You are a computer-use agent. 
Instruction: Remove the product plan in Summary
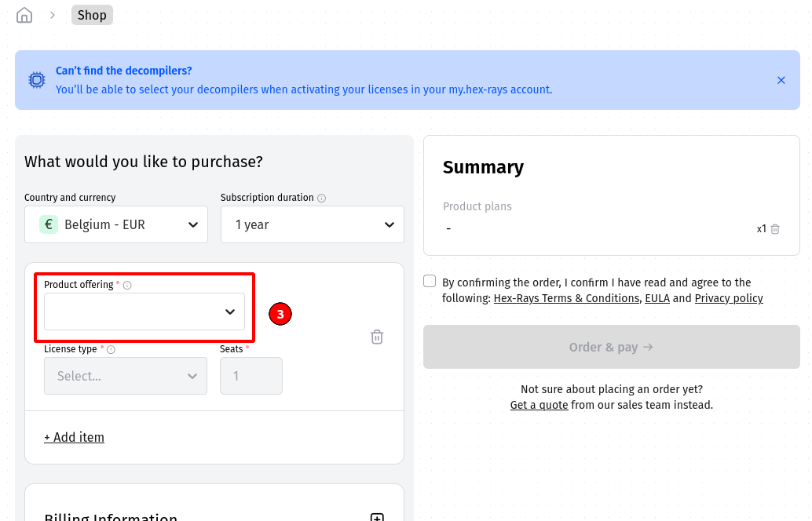pos(775,229)
